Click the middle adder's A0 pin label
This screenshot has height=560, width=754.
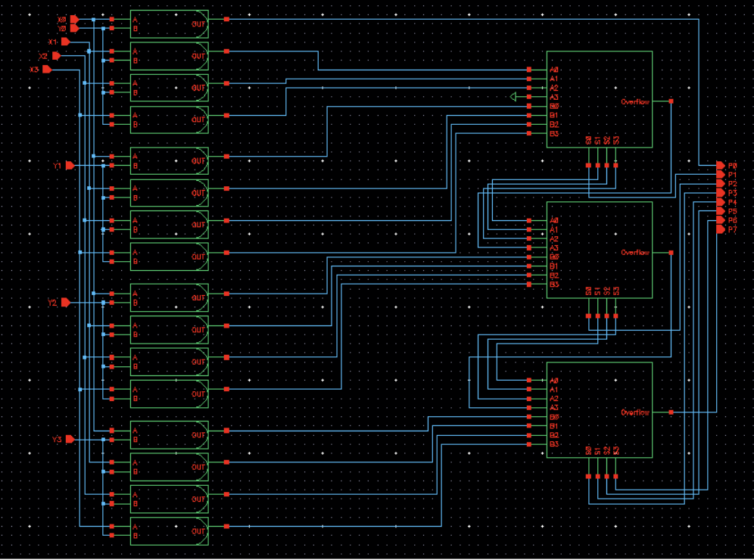[554, 220]
